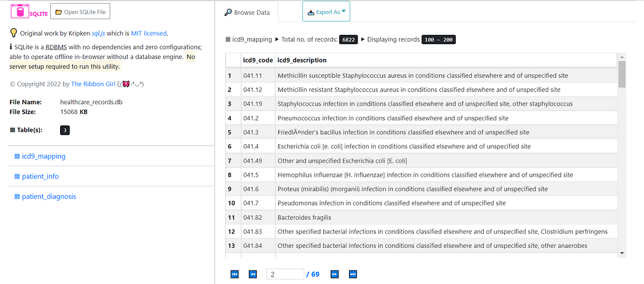Click the page number input field
Screen dimensions: 644x284
click(285, 274)
